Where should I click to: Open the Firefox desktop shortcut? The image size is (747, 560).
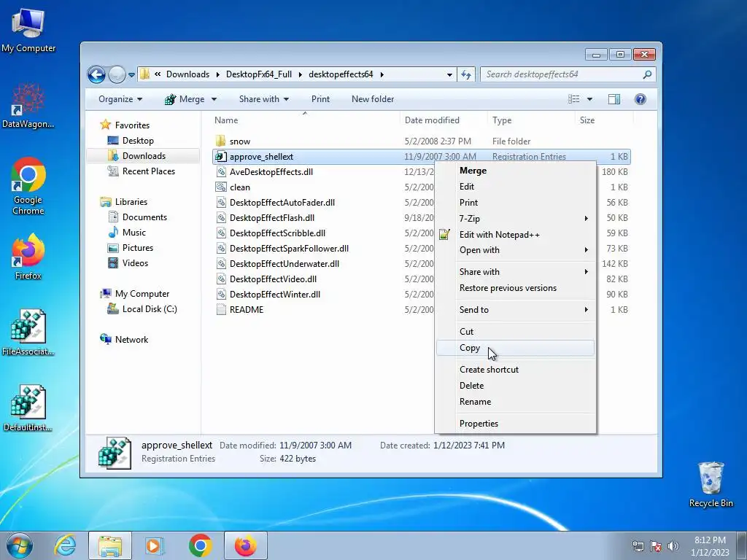pos(28,256)
